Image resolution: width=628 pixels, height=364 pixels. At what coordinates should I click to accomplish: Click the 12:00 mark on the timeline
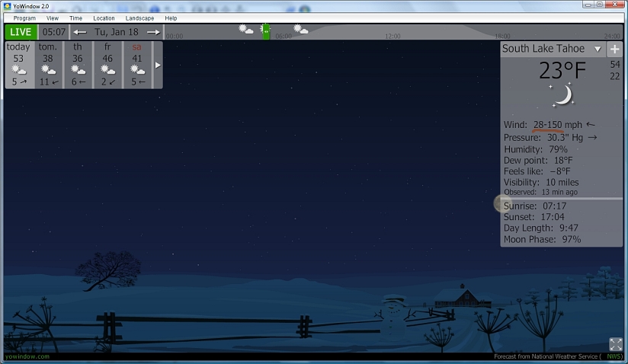[392, 36]
